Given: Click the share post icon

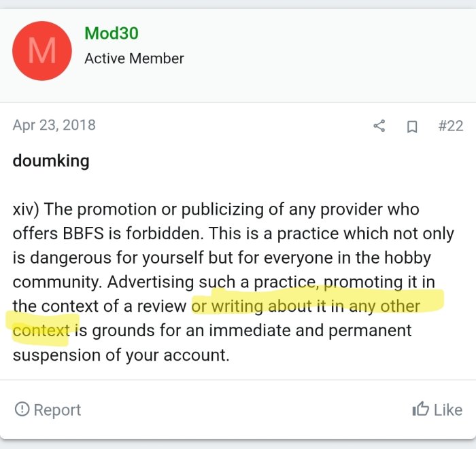Looking at the screenshot, I should click(x=379, y=126).
